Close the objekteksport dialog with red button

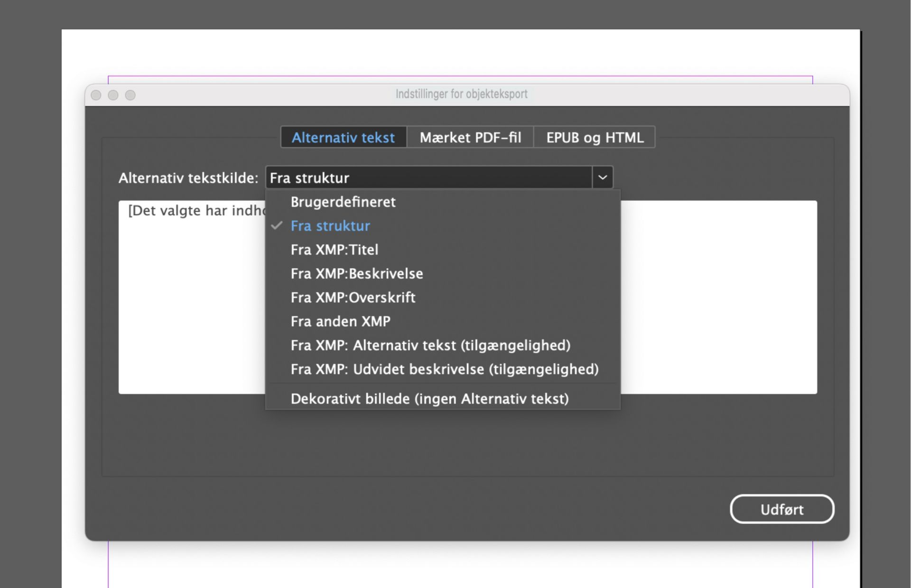click(x=96, y=95)
